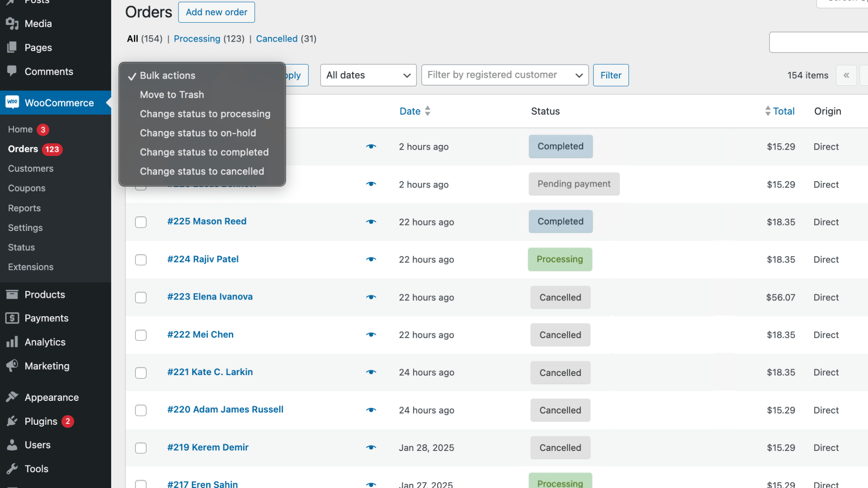Click the Plugins plug icon
The image size is (868, 488).
pos(12,421)
